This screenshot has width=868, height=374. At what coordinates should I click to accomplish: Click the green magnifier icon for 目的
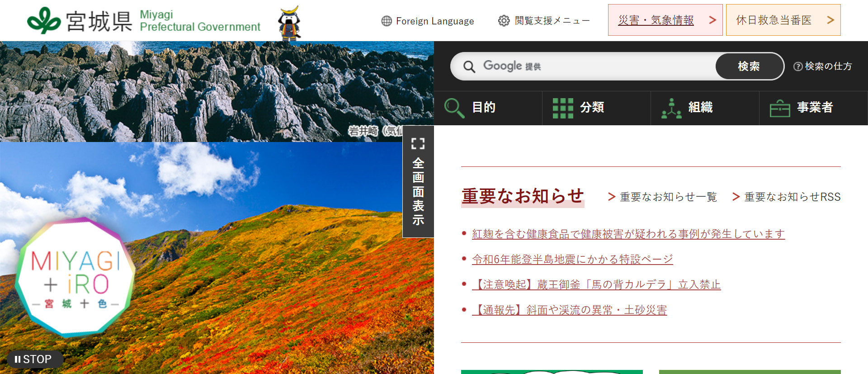[x=454, y=108]
